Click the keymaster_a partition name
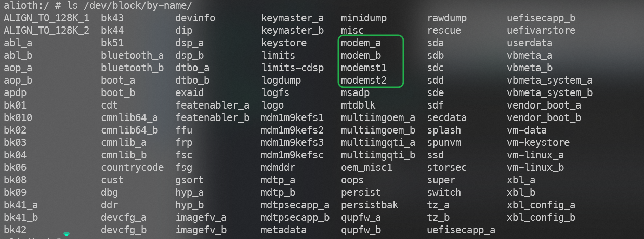 (292, 18)
